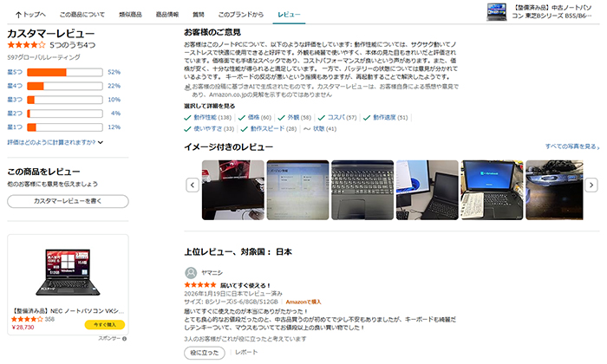607x364 pixels.
Task: Click the 10% three-star rating bar
Action: pos(65,100)
